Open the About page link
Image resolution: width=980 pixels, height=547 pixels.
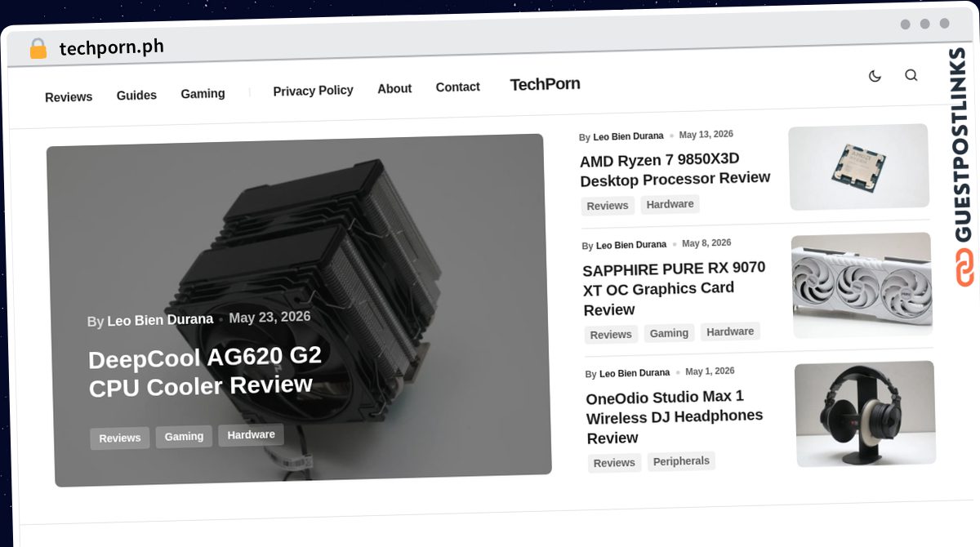pos(394,89)
